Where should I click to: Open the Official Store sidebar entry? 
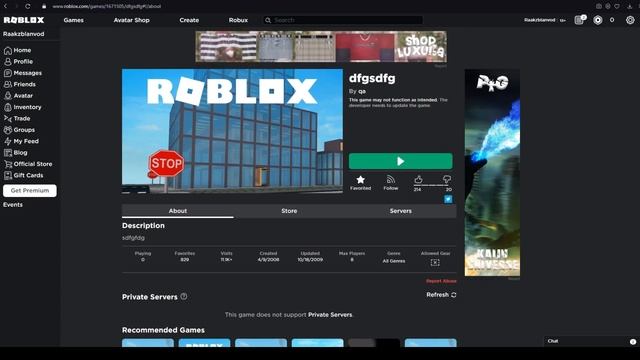pyautogui.click(x=28, y=164)
